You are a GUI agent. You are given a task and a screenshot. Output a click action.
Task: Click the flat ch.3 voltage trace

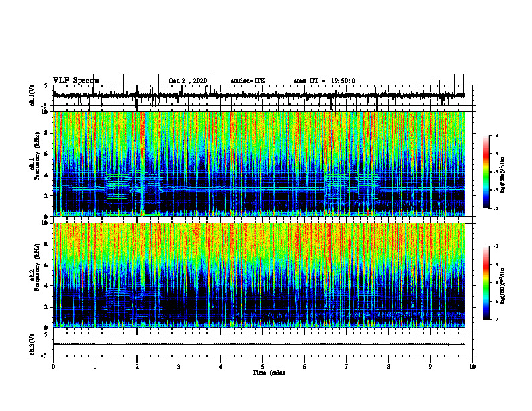pyautogui.click(x=259, y=345)
